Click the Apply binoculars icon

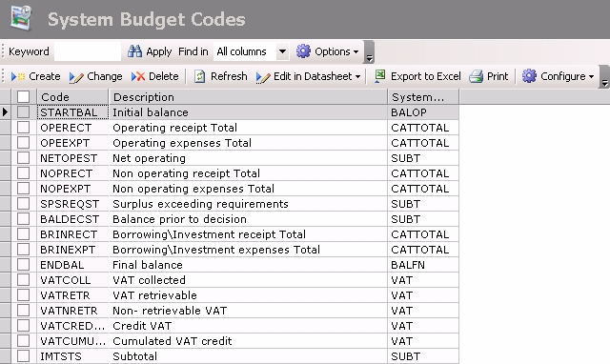pyautogui.click(x=135, y=51)
